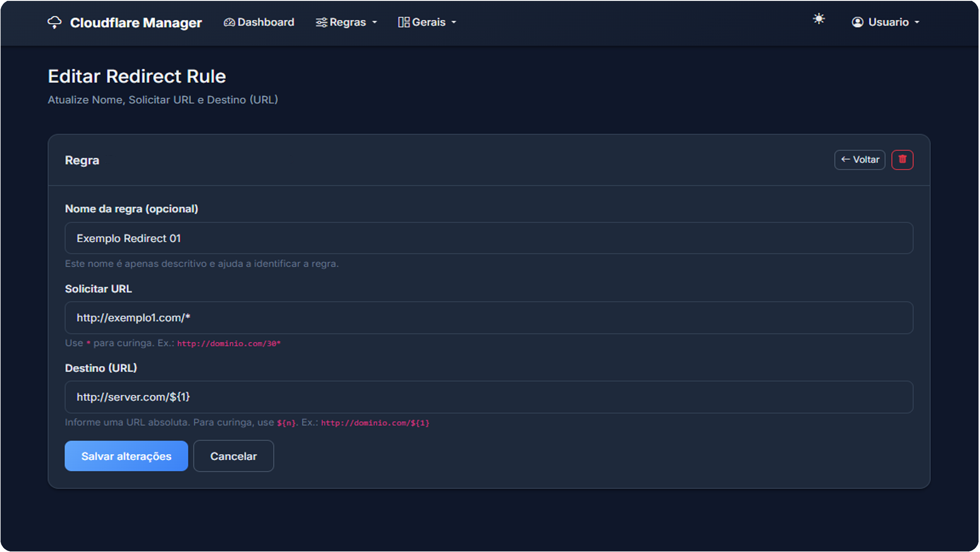Screen dimensions: 980x552
Task: Click into the Destino (URL) field
Action: tap(489, 397)
